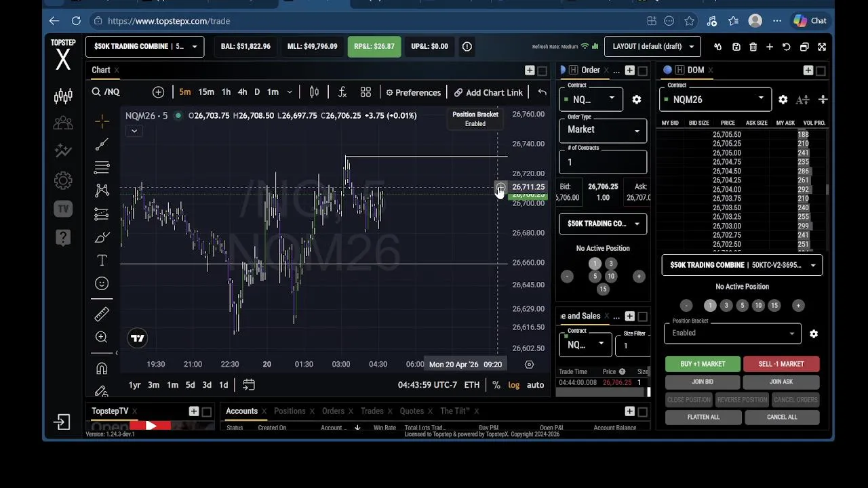Viewport: 868px width, 488px height.
Task: Click the JOIN BID button
Action: point(703,382)
